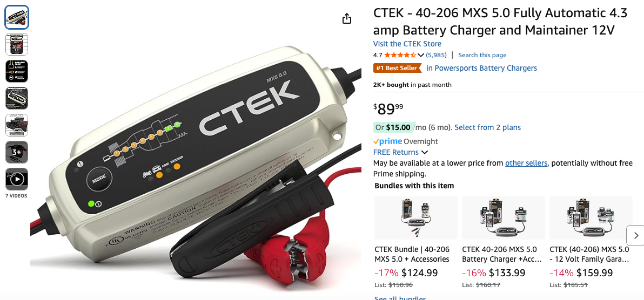Open the 12 Volt Family Garage bundle image

pyautogui.click(x=591, y=218)
